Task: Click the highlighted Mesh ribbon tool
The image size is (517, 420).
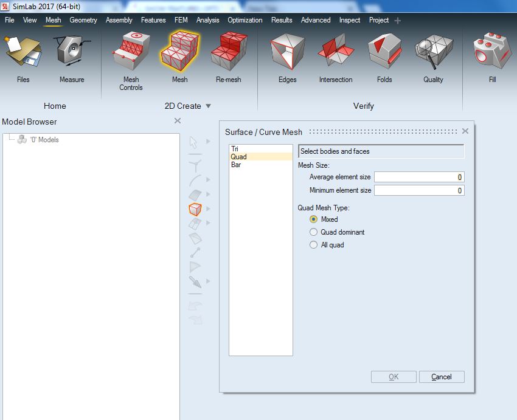Action: (x=179, y=57)
